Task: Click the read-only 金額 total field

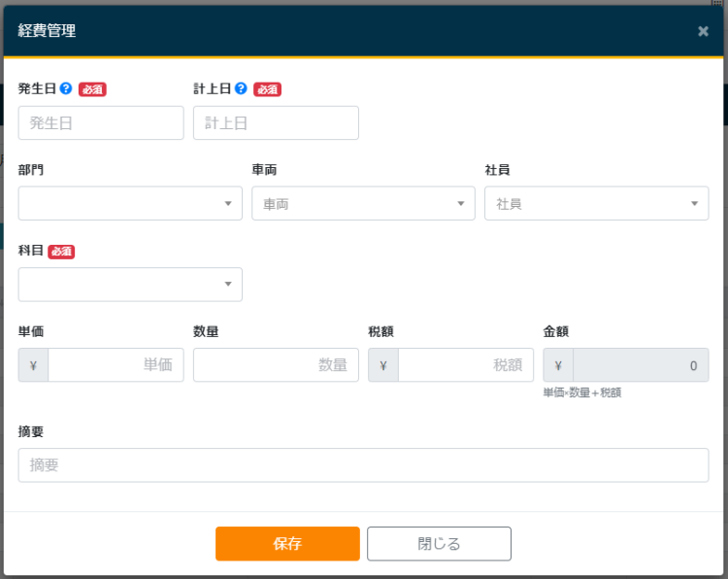Action: tap(640, 365)
